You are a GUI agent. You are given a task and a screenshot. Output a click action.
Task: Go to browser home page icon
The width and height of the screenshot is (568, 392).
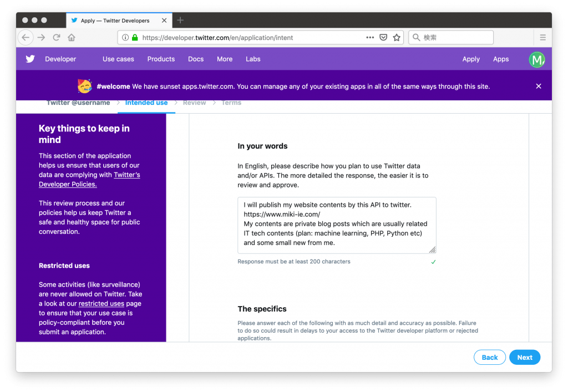pos(72,38)
